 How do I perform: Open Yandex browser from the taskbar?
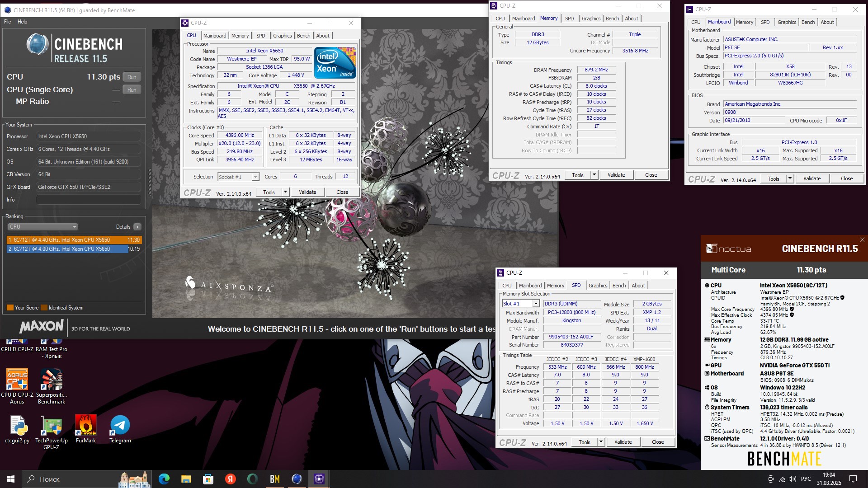230,479
